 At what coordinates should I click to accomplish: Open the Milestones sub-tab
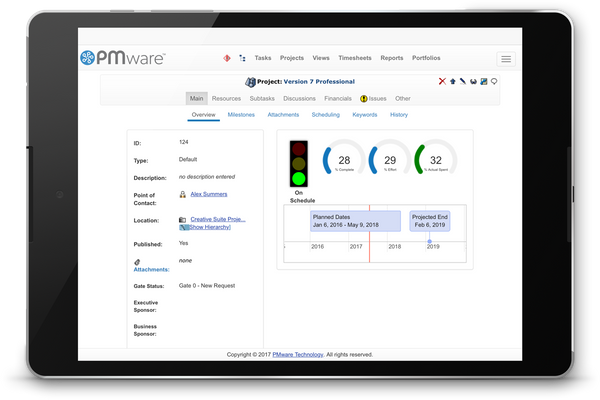click(x=241, y=114)
